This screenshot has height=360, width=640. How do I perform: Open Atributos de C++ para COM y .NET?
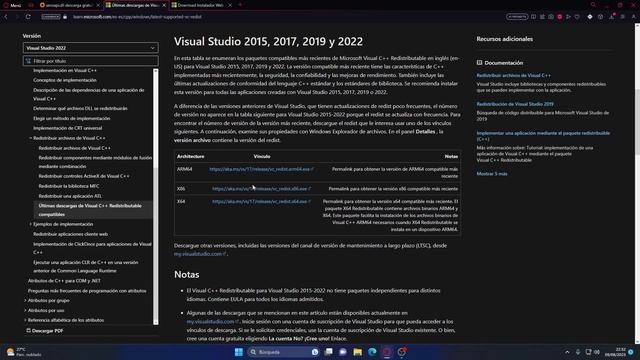coord(64,281)
